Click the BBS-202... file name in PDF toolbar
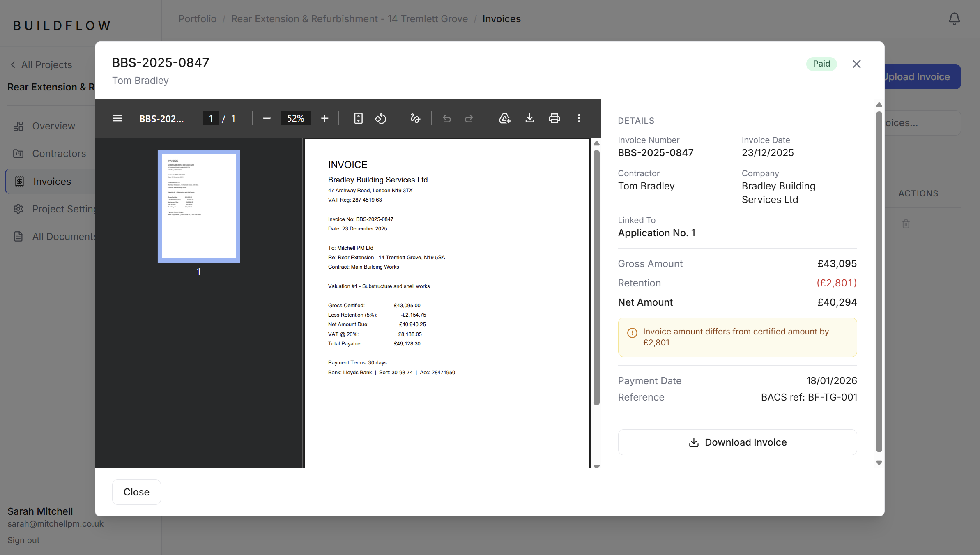 pos(161,119)
